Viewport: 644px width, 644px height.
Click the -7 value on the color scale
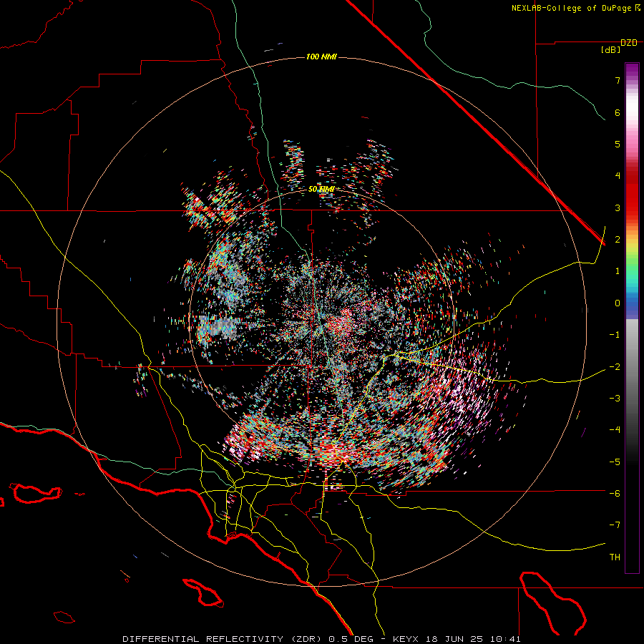[x=615, y=525]
